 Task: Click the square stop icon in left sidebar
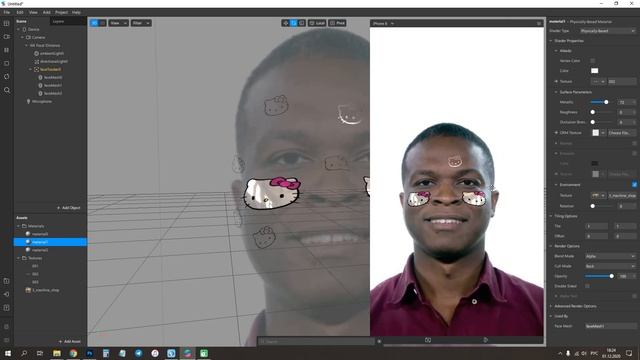coord(7,63)
